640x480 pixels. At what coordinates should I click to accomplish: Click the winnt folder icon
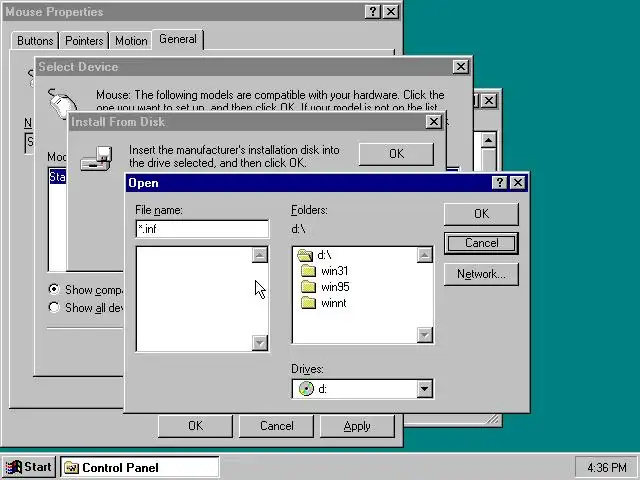coord(309,302)
